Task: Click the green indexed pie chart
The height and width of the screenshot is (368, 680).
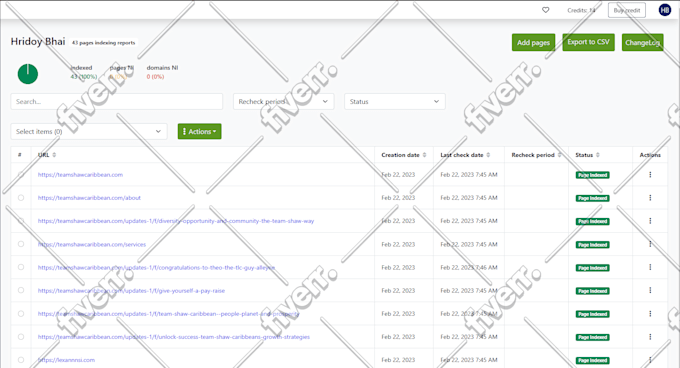Action: [28, 74]
